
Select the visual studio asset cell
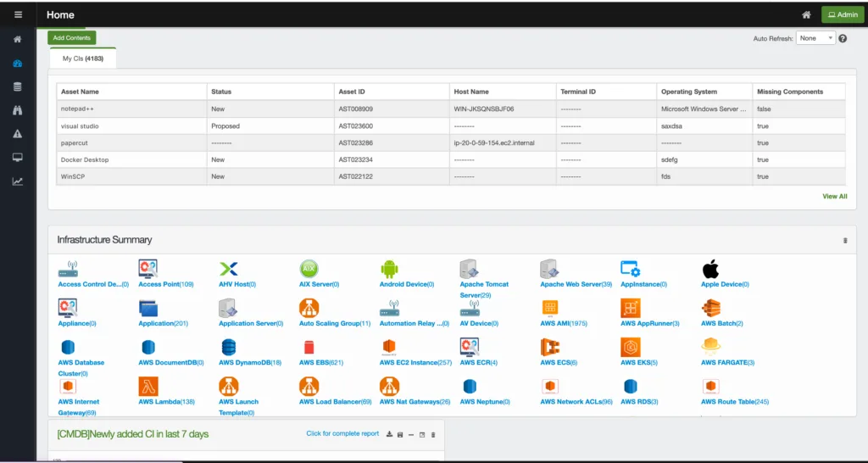point(131,126)
